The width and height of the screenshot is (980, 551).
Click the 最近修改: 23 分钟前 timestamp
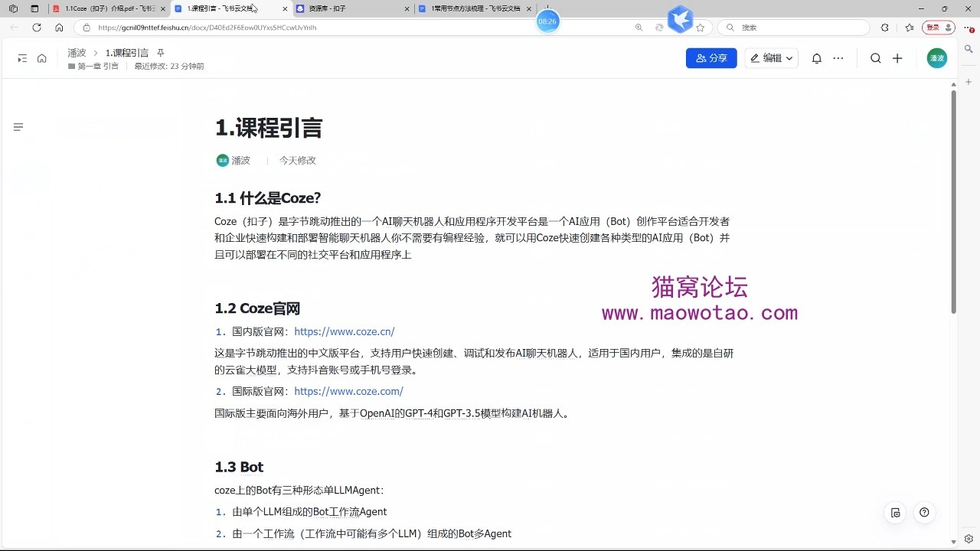coord(169,67)
